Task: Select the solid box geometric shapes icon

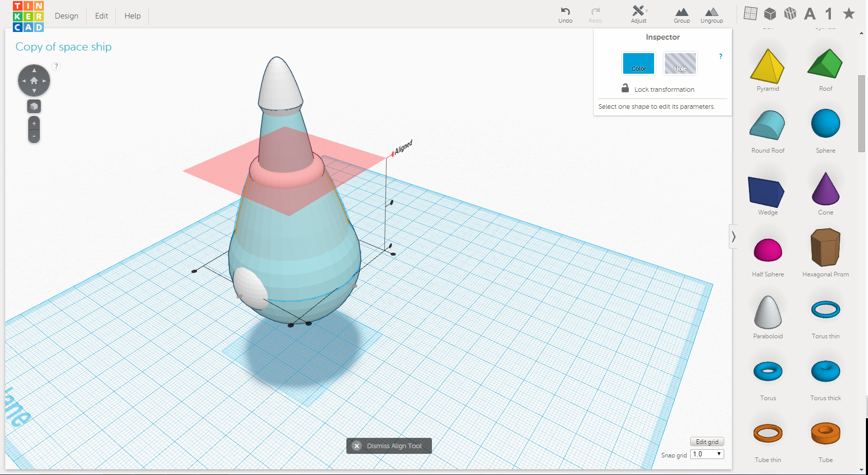Action: click(x=770, y=13)
